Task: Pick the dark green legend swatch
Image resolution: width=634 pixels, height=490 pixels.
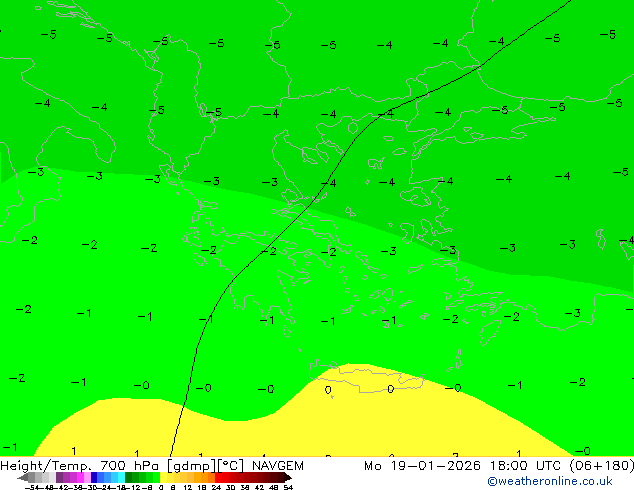Action: (129, 477)
